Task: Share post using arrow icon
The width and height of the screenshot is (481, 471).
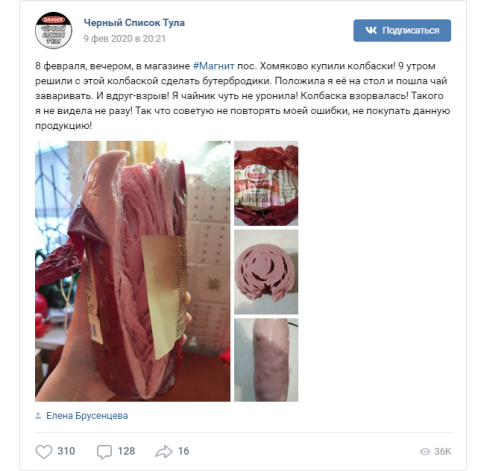Action: click(164, 451)
